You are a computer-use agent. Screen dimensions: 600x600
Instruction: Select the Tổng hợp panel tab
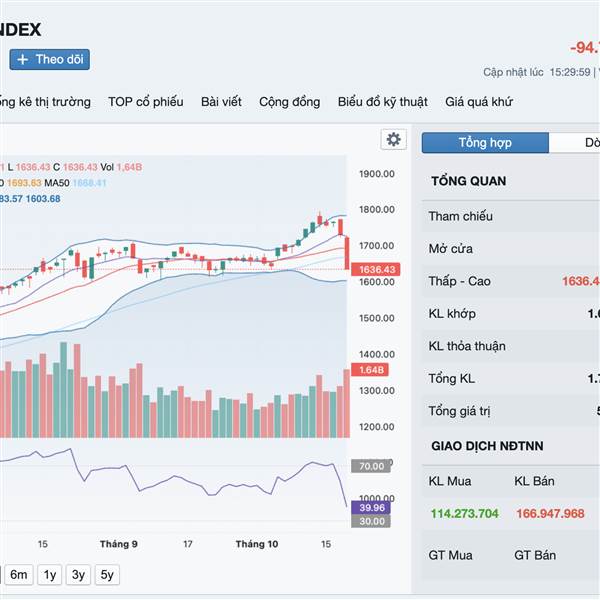[485, 143]
